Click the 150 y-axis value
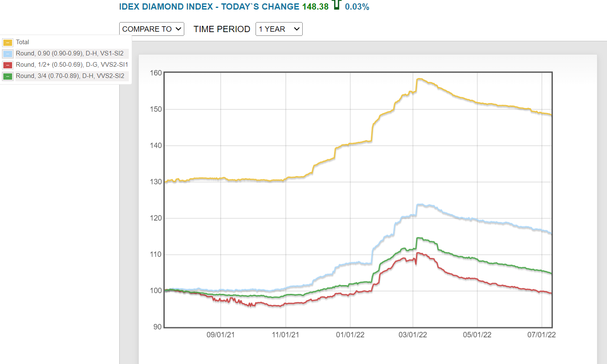The height and width of the screenshot is (364, 607). tap(156, 109)
